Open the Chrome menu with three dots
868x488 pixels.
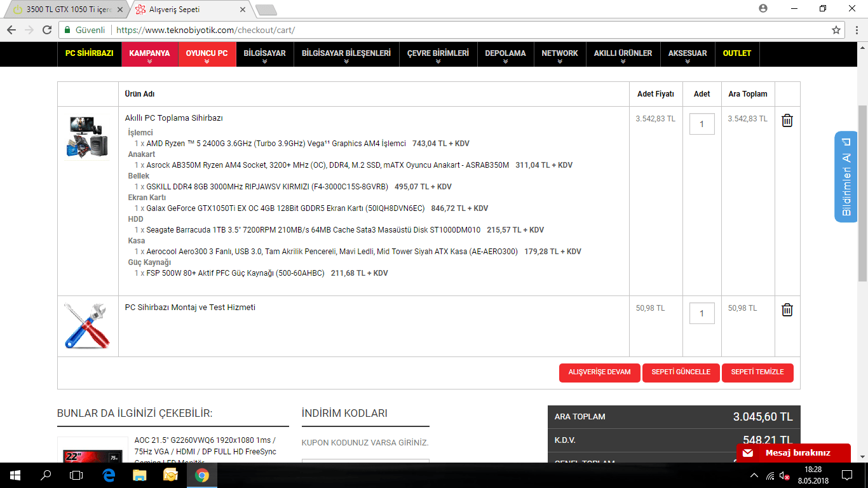click(x=856, y=30)
